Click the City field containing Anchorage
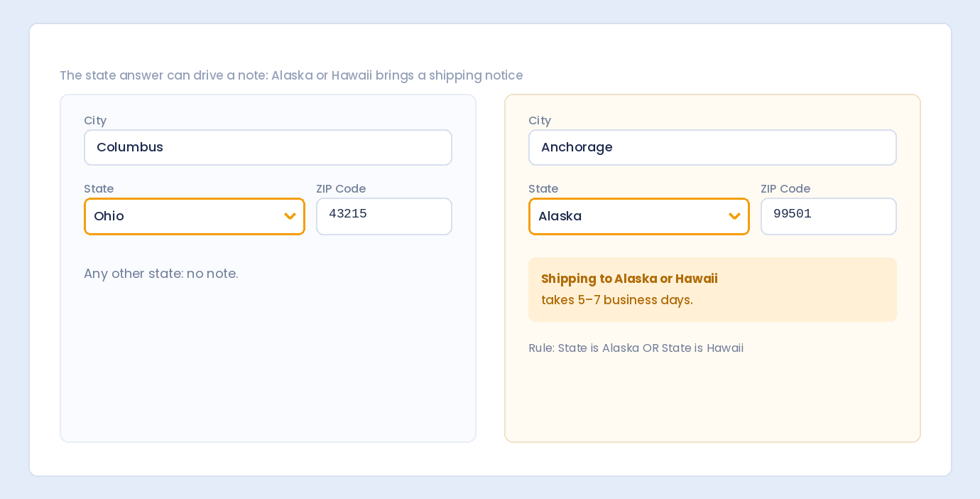Image resolution: width=980 pixels, height=499 pixels. [712, 147]
